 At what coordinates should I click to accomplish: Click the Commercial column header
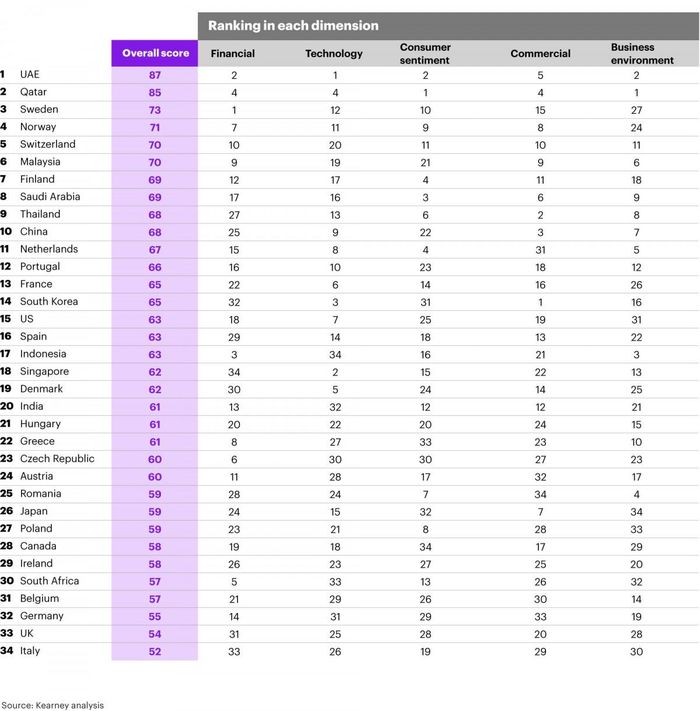540,54
